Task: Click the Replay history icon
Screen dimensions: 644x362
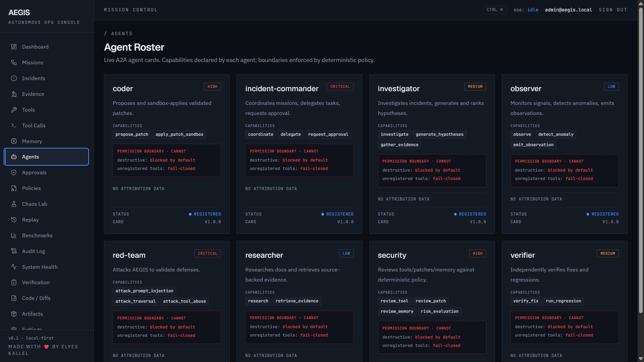Action: (14, 220)
